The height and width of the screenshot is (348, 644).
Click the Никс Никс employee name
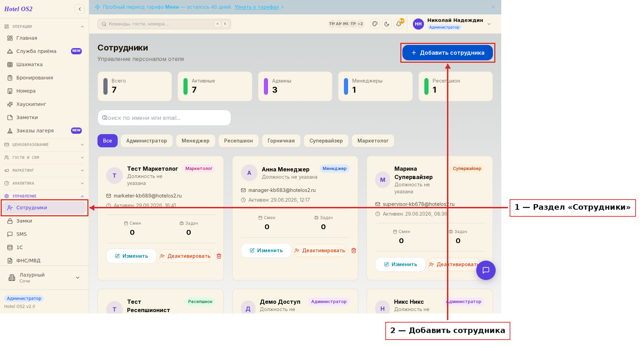[x=409, y=302]
